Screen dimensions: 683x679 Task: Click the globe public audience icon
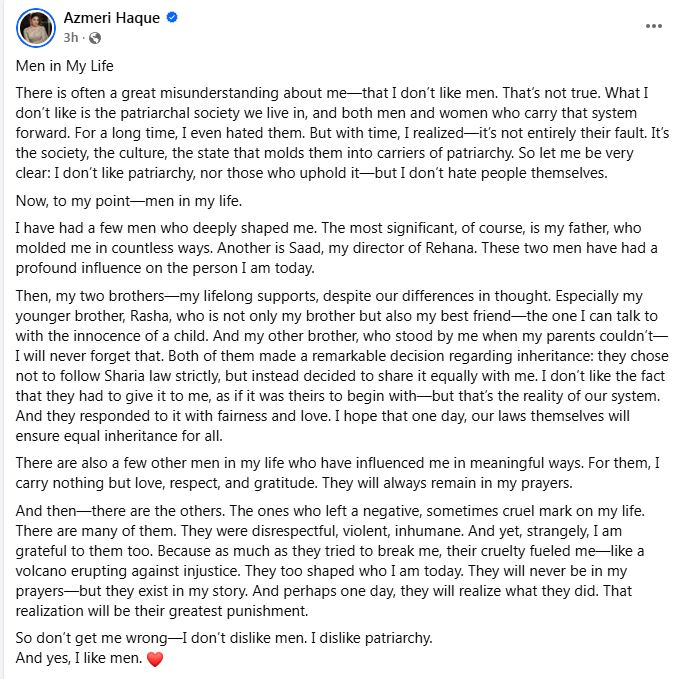[x=95, y=38]
